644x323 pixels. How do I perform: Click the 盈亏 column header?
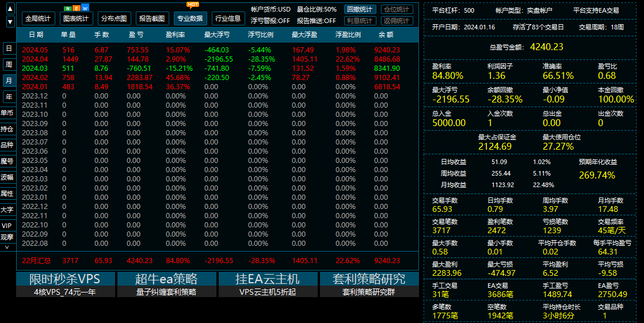(x=136, y=35)
